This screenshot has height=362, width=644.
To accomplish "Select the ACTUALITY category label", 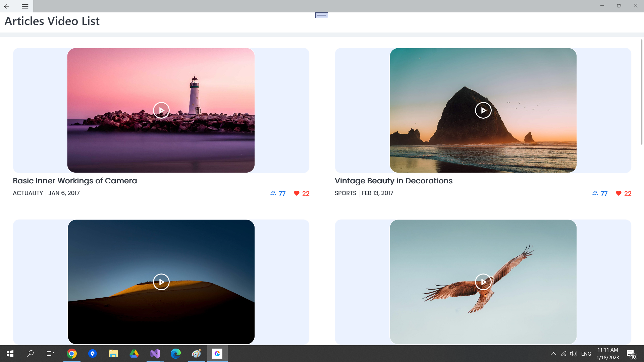I will click(x=28, y=193).
